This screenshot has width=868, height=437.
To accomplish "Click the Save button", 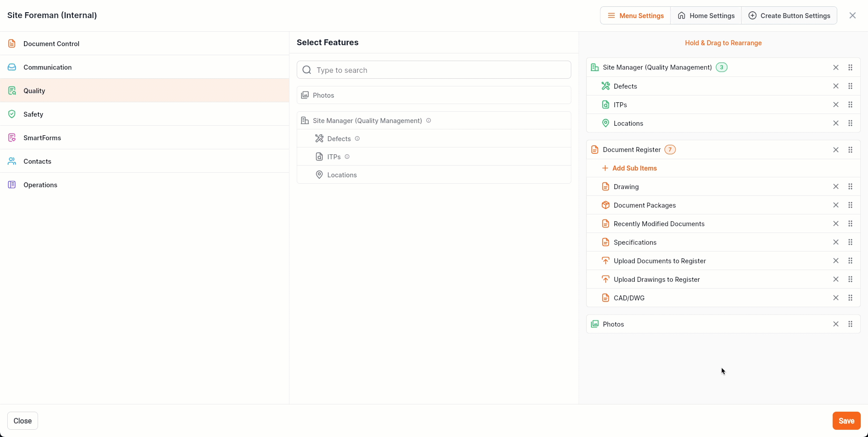I will 846,421.
